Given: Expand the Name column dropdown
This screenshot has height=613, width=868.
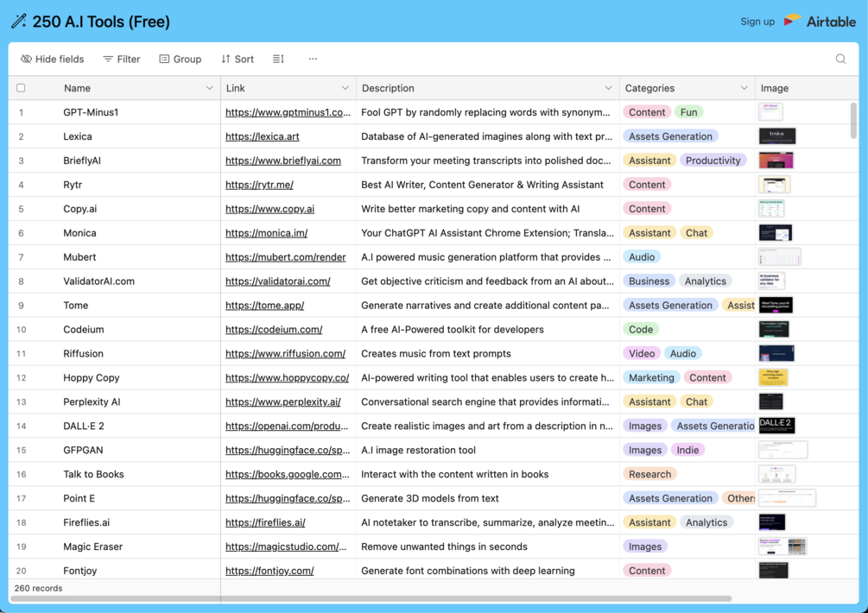Looking at the screenshot, I should point(209,88).
